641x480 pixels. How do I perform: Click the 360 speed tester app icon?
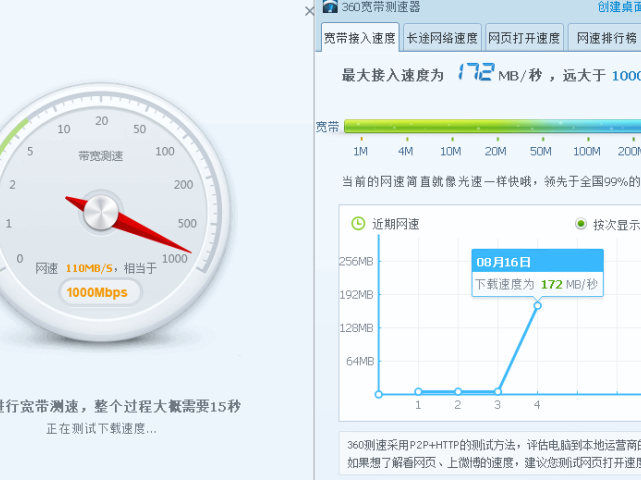click(x=330, y=8)
